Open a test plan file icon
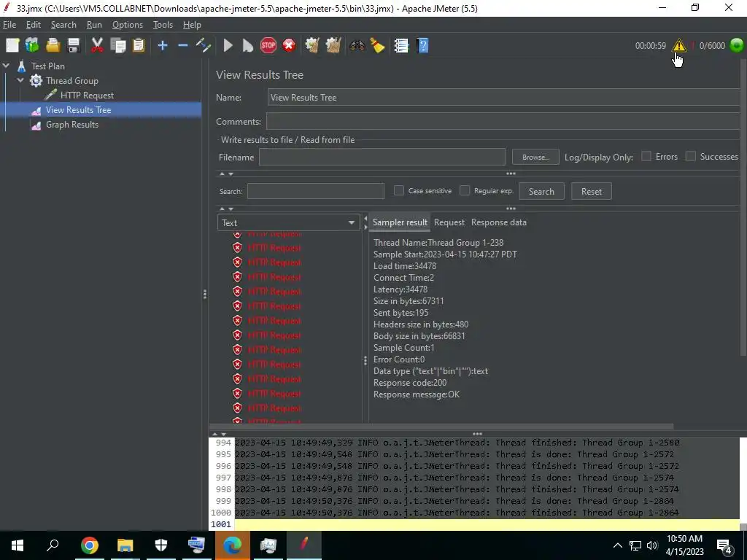Screen dimensions: 747x560 [x=53, y=46]
